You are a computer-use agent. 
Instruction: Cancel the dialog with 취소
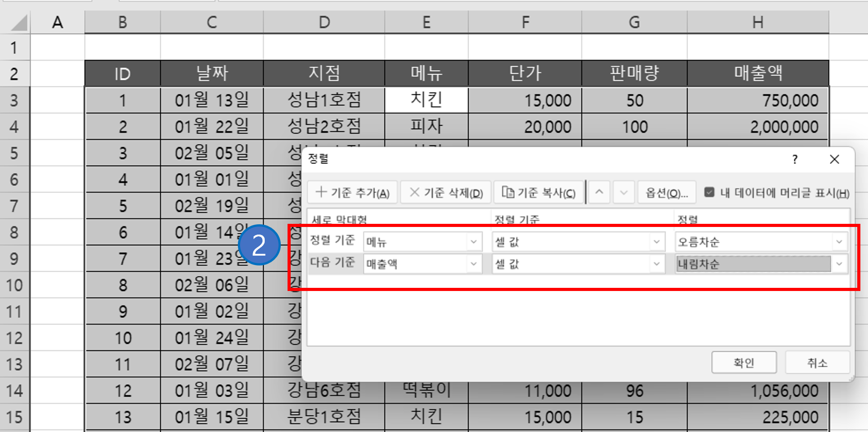click(x=817, y=362)
